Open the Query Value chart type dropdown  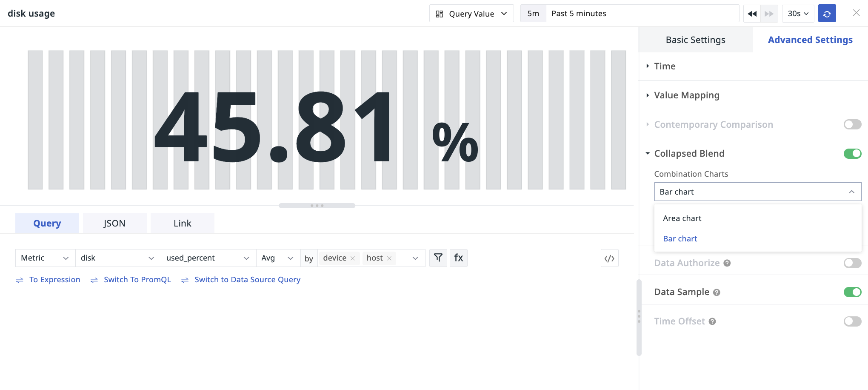pos(471,14)
